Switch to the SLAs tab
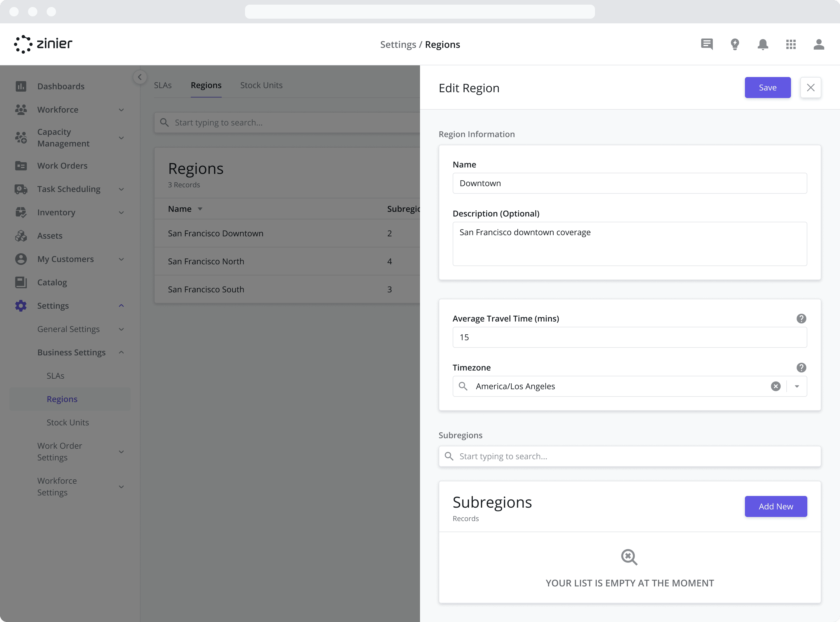Image resolution: width=840 pixels, height=622 pixels. [162, 85]
